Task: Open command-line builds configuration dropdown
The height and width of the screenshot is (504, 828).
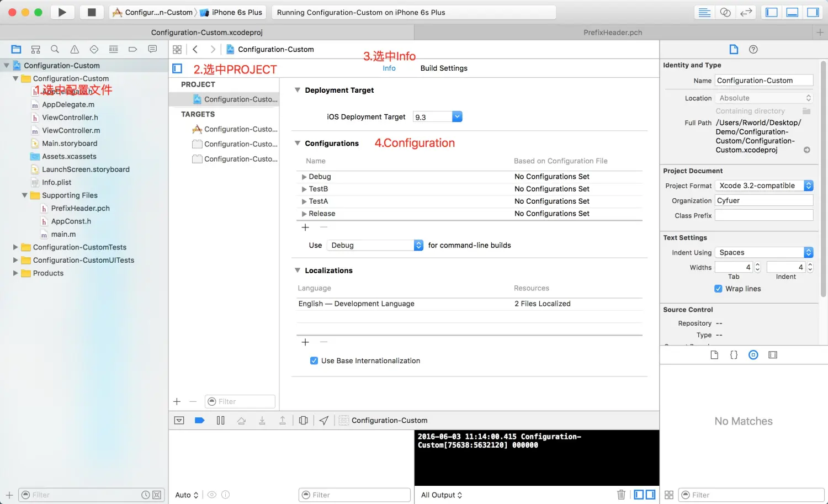Action: 375,245
